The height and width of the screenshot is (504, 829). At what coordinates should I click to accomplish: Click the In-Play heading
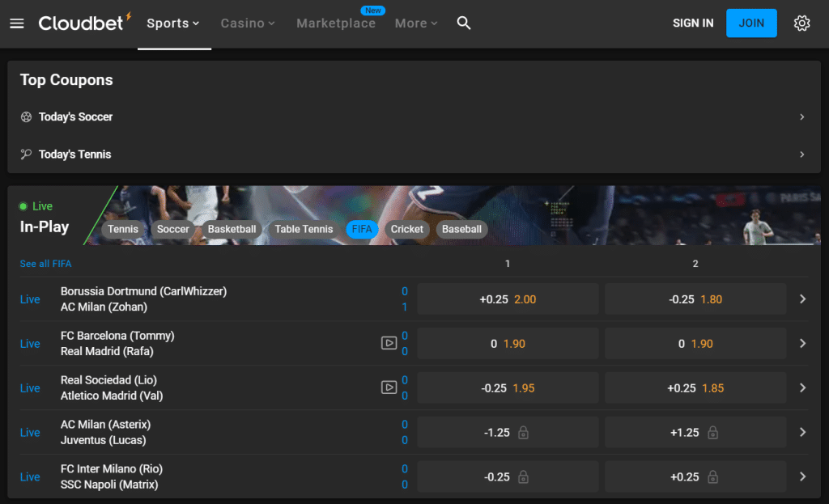point(45,227)
